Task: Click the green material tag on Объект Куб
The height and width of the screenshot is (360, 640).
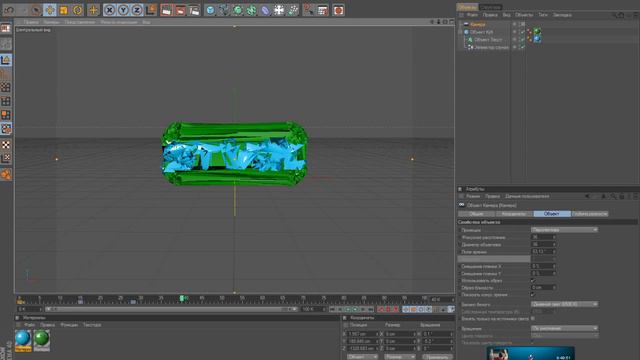Action: click(537, 32)
